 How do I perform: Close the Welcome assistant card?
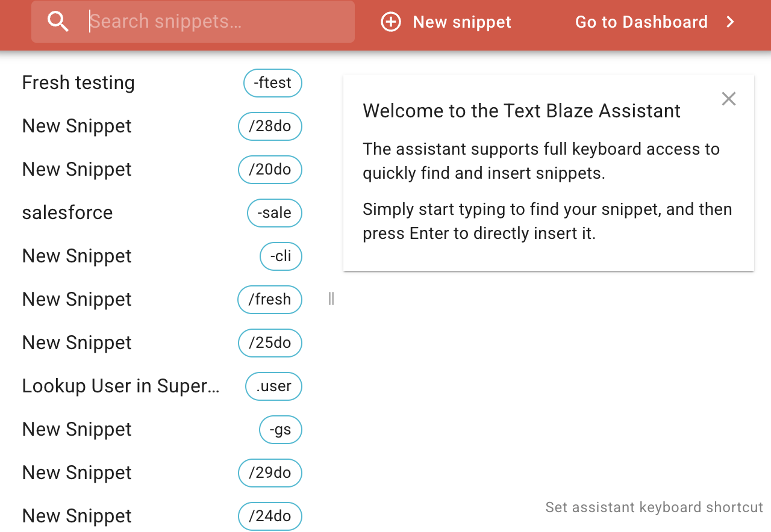click(x=729, y=99)
